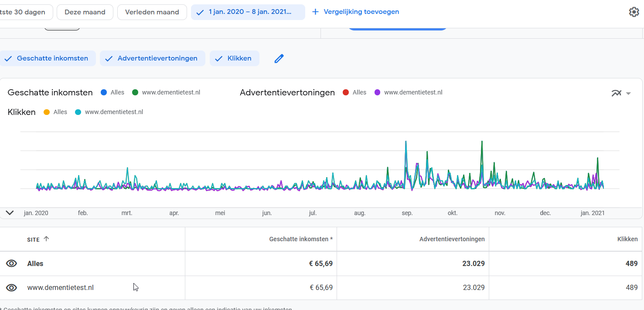The height and width of the screenshot is (310, 644).
Task: Click green www.dementietest.nl swatch for Geschatte inkomsten
Action: tap(135, 92)
